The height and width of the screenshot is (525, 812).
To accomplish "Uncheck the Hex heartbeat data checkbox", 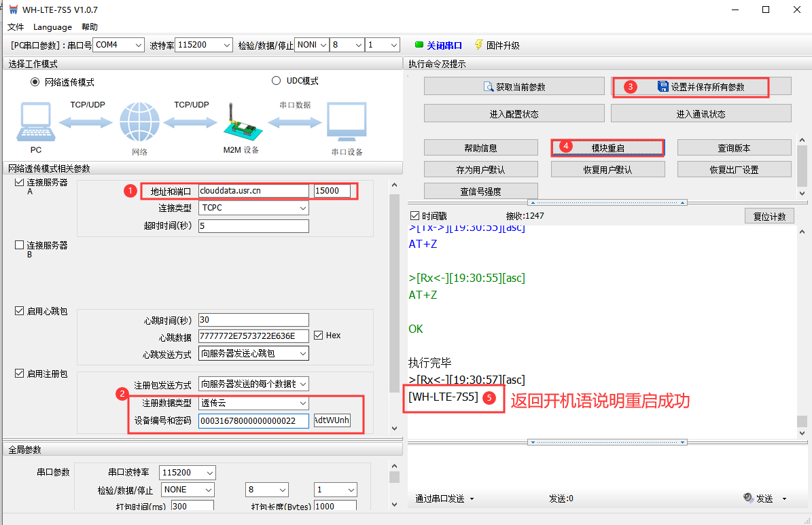I will pos(319,336).
